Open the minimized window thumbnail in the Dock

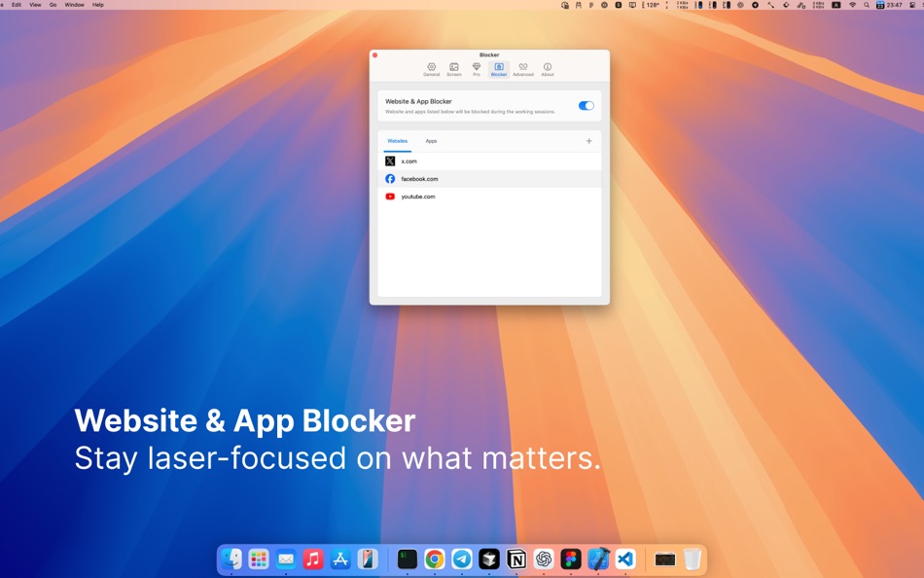[x=664, y=559]
